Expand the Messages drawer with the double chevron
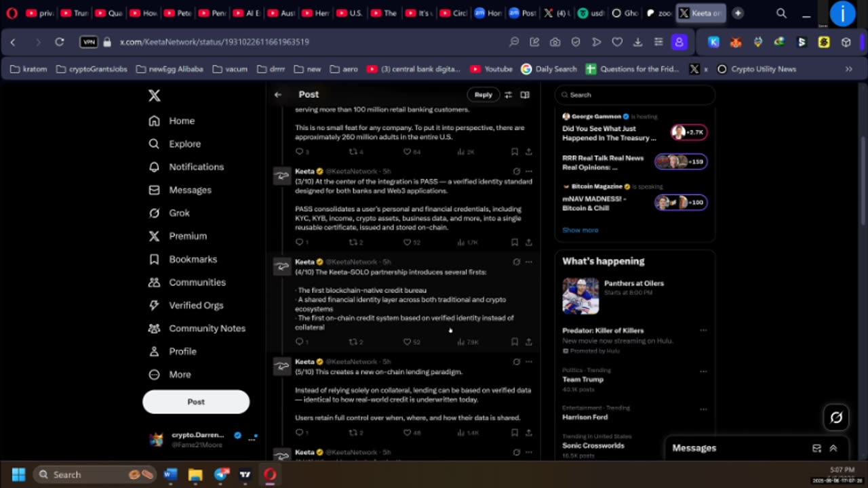 [x=833, y=448]
